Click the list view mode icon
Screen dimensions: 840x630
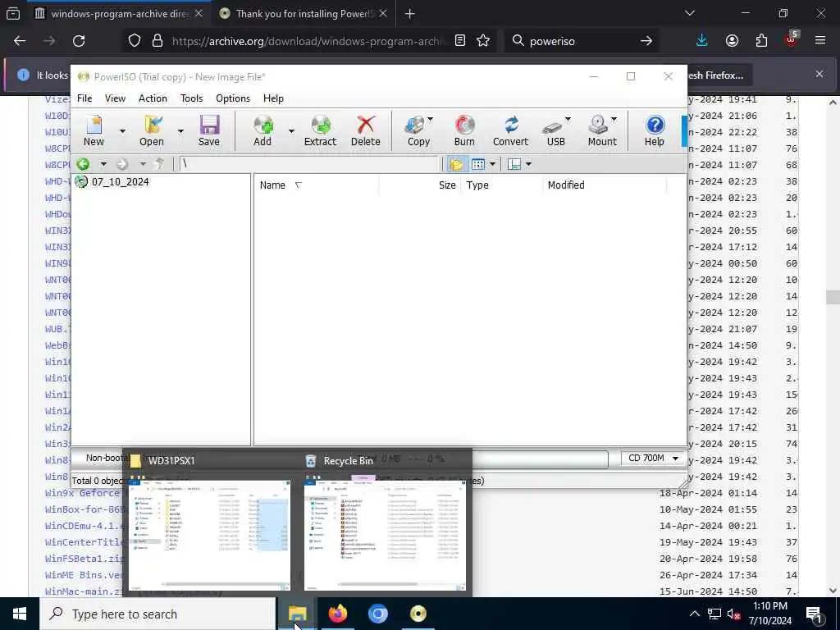click(x=478, y=164)
